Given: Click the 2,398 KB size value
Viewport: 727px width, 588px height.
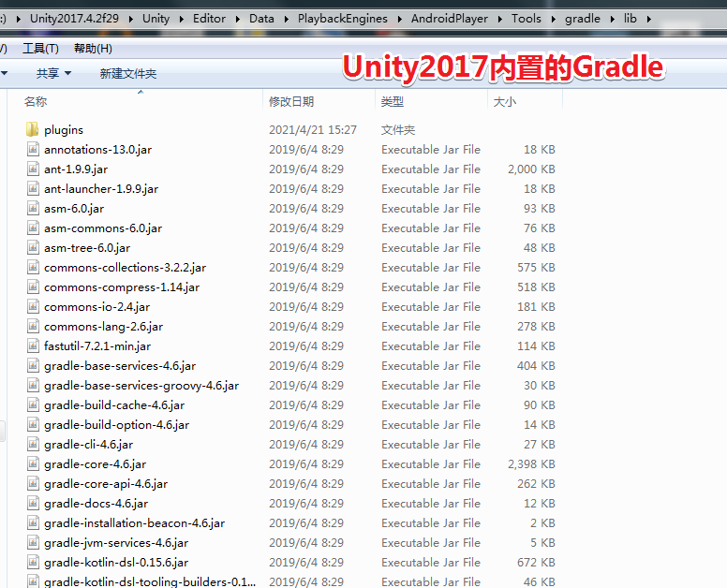Looking at the screenshot, I should 531,463.
